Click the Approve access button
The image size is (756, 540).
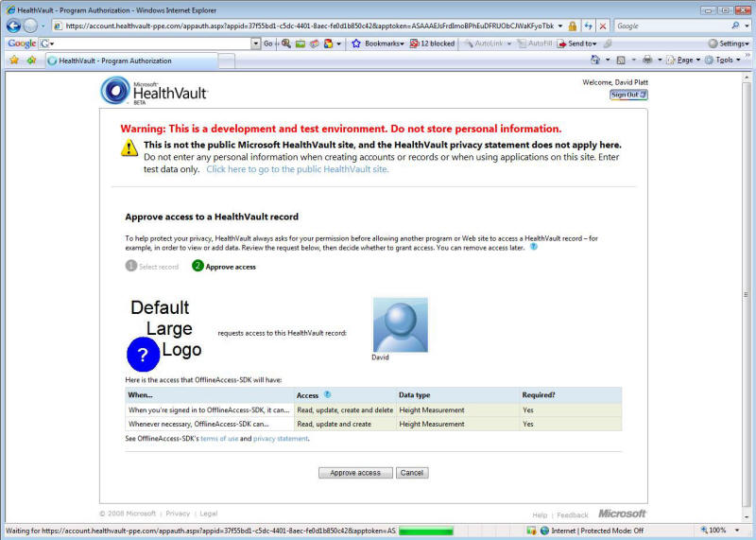tap(355, 473)
